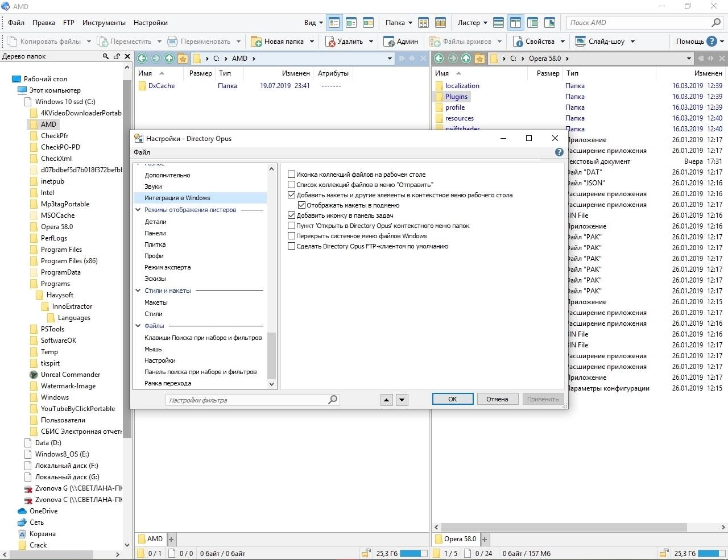Click Отмена button
The height and width of the screenshot is (560, 728).
(x=497, y=399)
